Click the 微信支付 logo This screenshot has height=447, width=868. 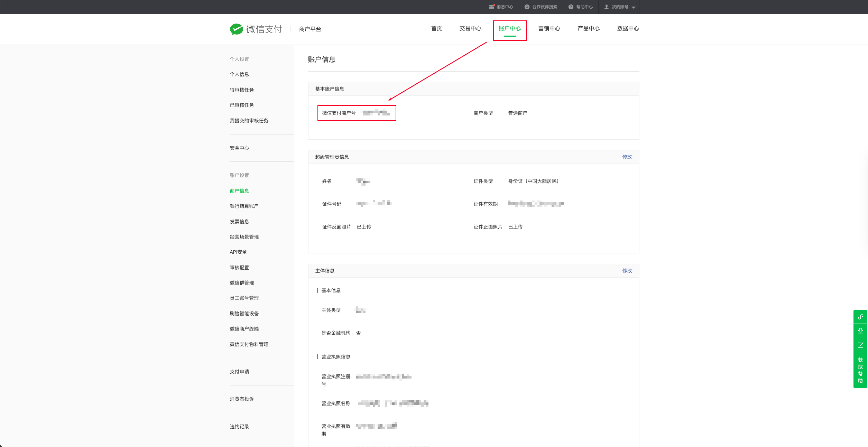coord(256,29)
